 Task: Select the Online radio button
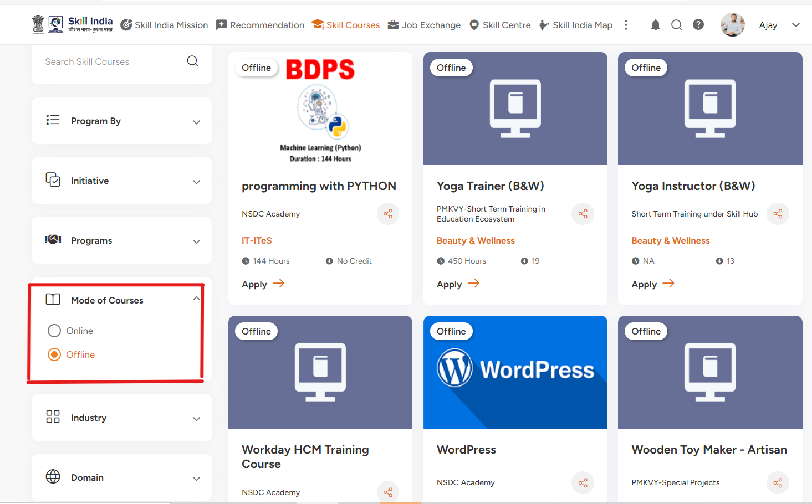tap(54, 331)
